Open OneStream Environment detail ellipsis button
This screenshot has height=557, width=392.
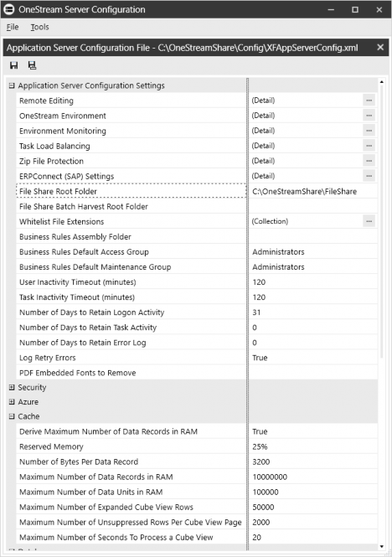pyautogui.click(x=369, y=116)
